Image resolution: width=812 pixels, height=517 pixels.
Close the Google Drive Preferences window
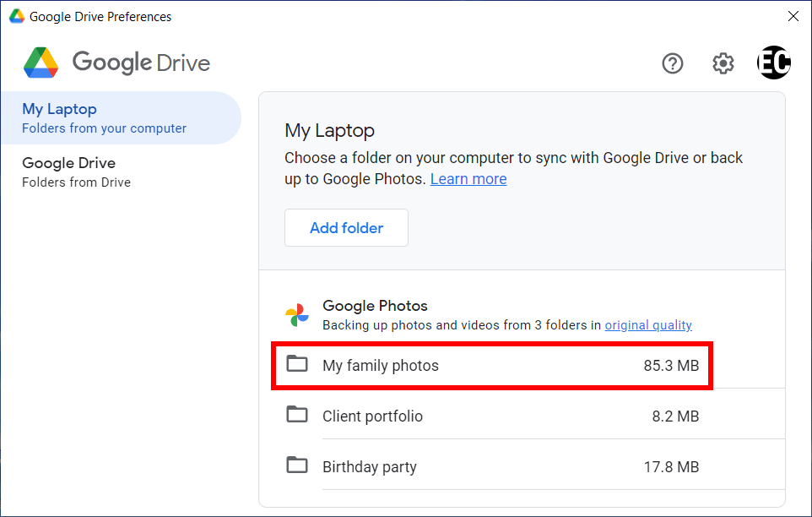793,16
